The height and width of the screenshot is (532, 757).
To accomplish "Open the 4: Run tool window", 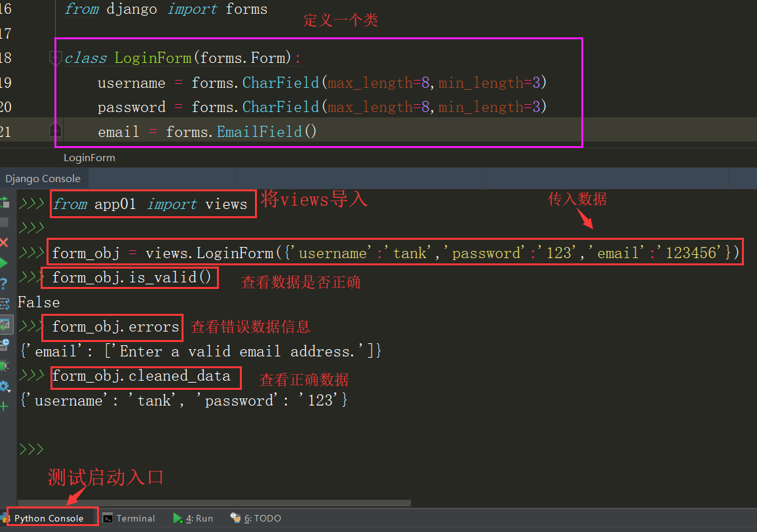I will click(193, 518).
